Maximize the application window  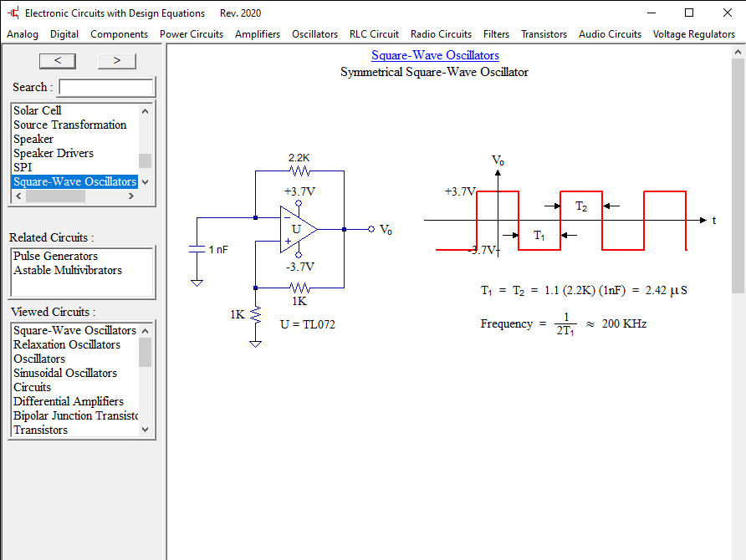tap(689, 13)
